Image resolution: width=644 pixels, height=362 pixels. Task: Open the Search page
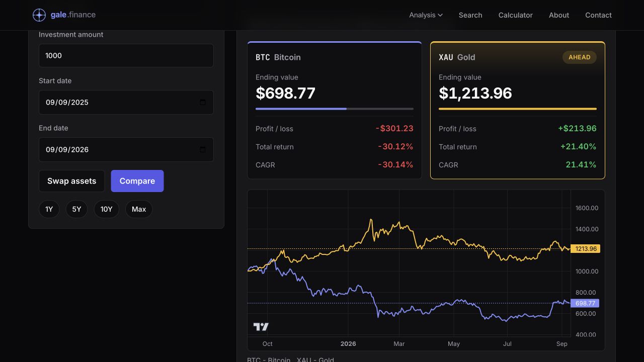[470, 15]
